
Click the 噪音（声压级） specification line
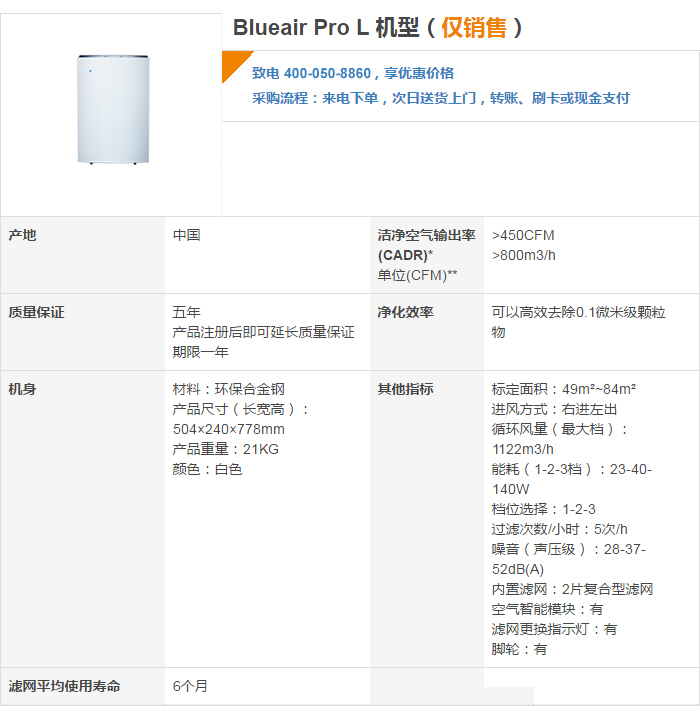pos(569,559)
